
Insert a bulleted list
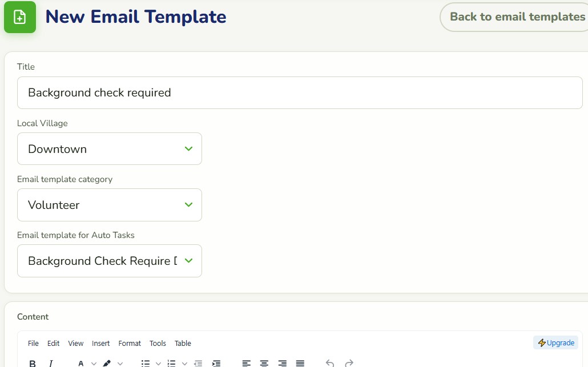point(146,363)
